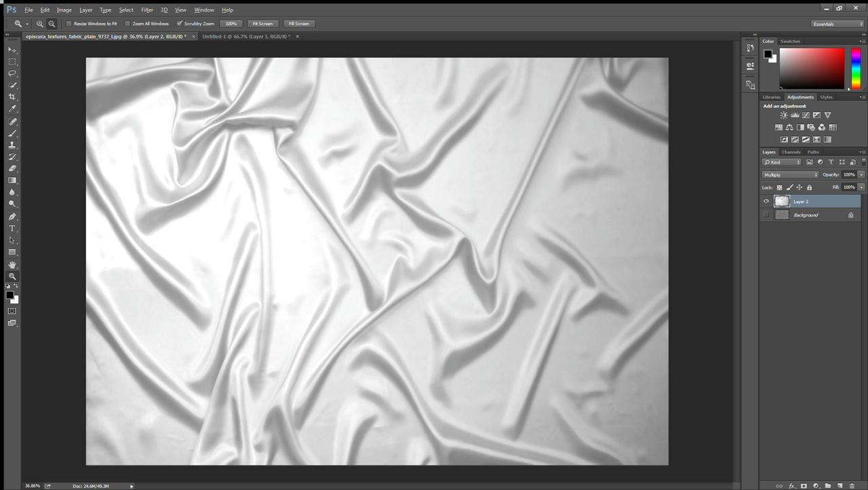Click the Fit Screen button
Screen dimensions: 868x490
(x=262, y=24)
